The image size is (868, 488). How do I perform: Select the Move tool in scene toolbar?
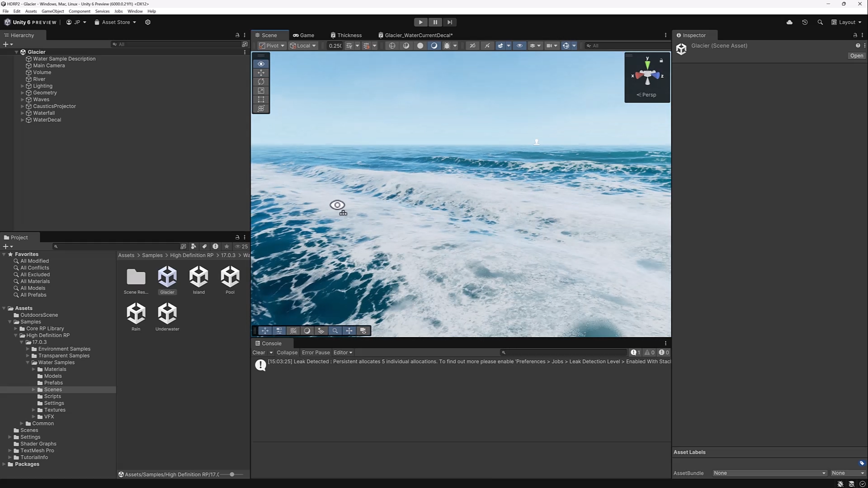(261, 73)
